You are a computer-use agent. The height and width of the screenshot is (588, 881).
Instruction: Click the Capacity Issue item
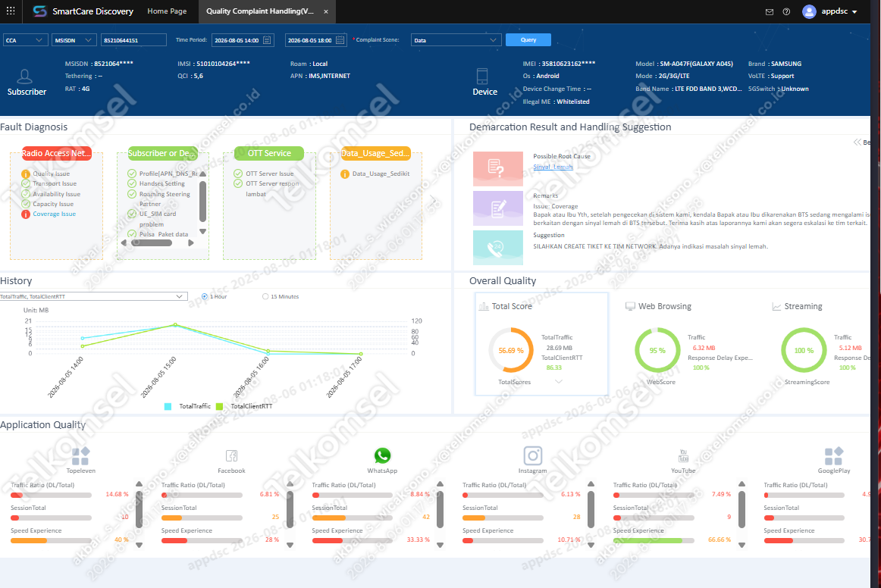point(53,204)
